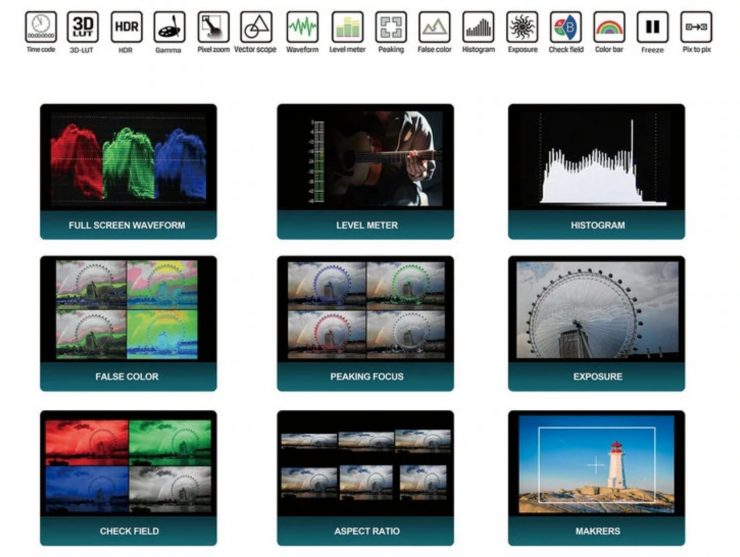Viewport: 740px width, 557px height.
Task: Click the Makrers label bar
Action: coord(596,530)
